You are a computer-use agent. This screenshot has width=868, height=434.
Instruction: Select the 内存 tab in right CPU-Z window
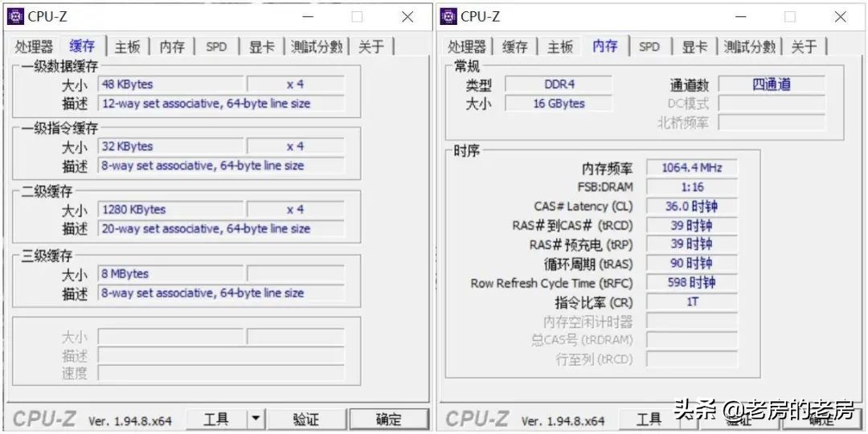[x=605, y=45]
